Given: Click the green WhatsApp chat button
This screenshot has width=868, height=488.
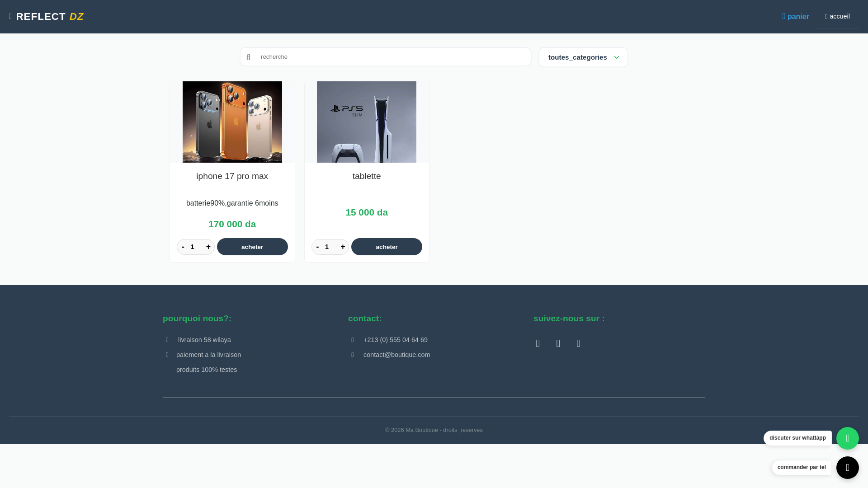Looking at the screenshot, I should pos(848,438).
